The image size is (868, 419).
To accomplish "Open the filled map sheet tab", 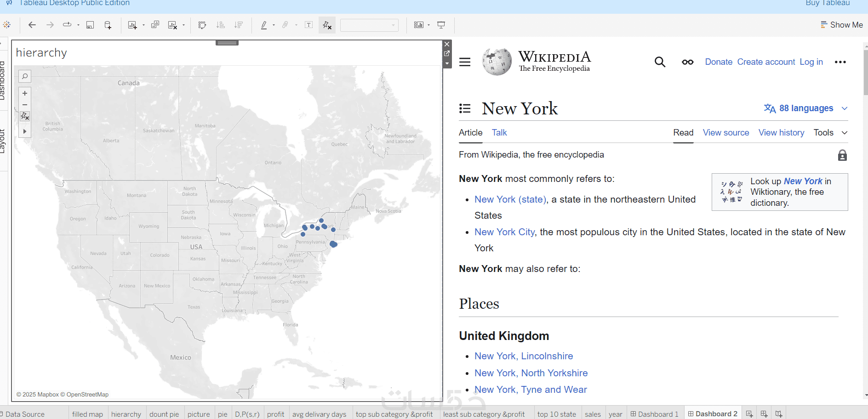I will tap(87, 414).
